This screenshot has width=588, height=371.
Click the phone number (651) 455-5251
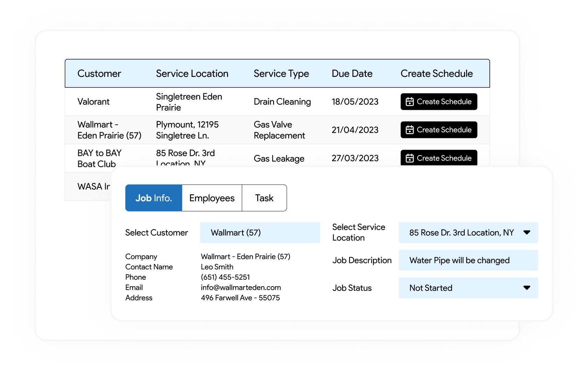(225, 277)
